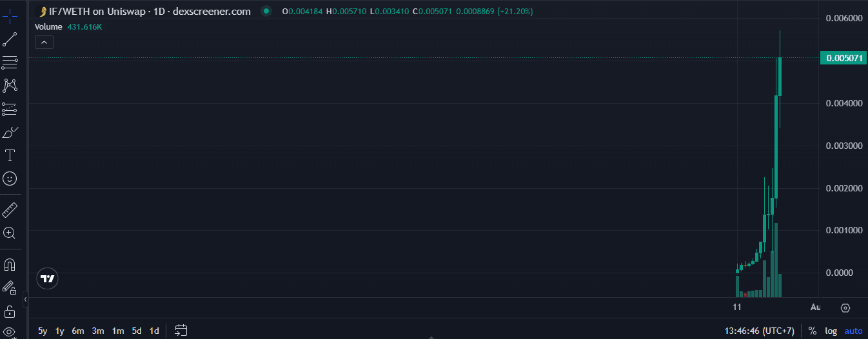The height and width of the screenshot is (339, 868).
Task: Click the close value C0.005071
Action: pyautogui.click(x=432, y=12)
